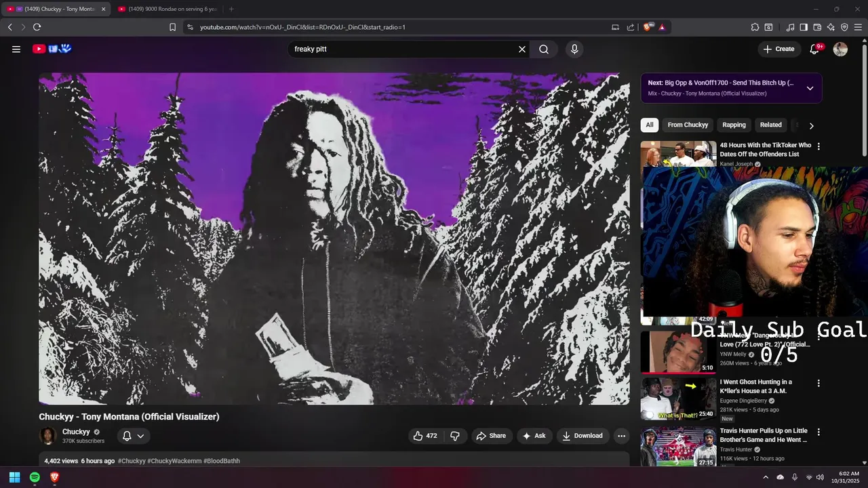Viewport: 868px width, 488px height.
Task: Click the #ChuckyWackemm hashtag
Action: coord(174,461)
